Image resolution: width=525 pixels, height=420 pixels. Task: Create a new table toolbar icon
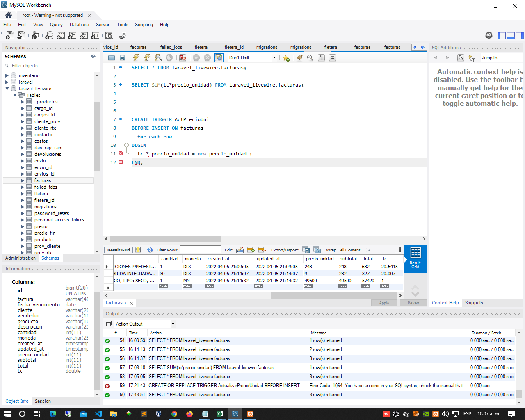click(x=61, y=36)
